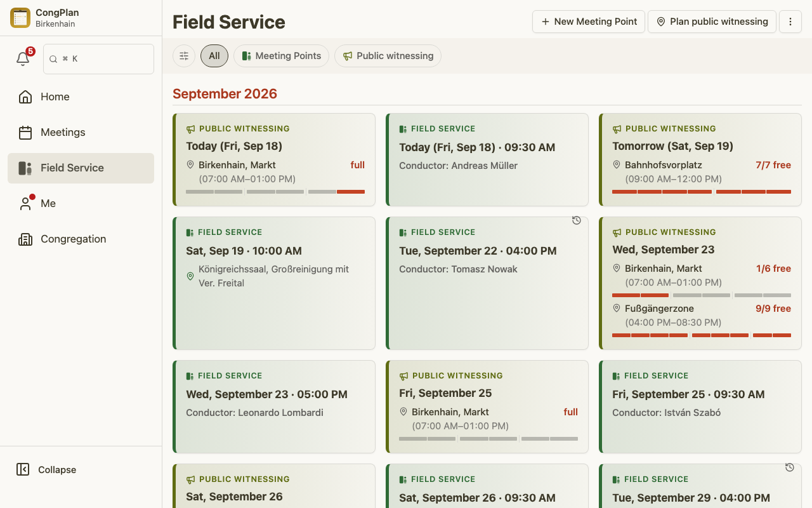The width and height of the screenshot is (812, 508).
Task: Open the more options kebab menu
Action: coord(790,22)
